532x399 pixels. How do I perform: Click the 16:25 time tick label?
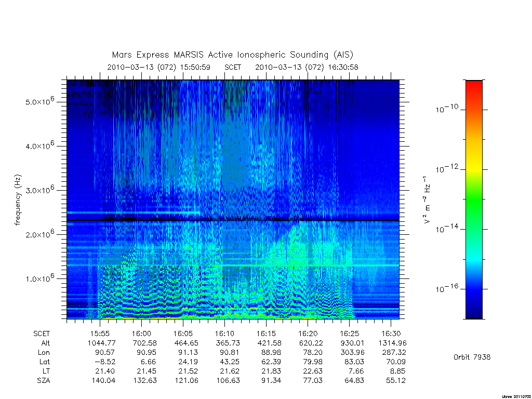point(350,334)
